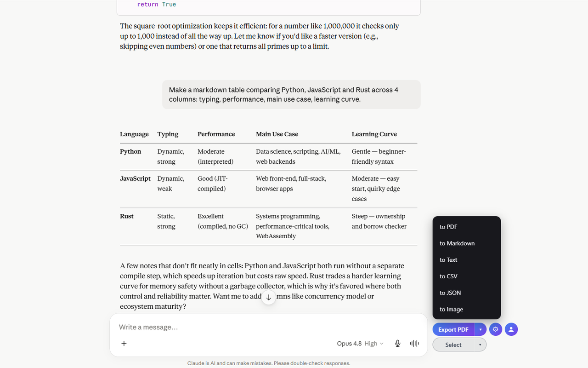Viewport: 588px width, 368px height.
Task: Focus the 'Write a message…' input field
Action: click(x=268, y=327)
